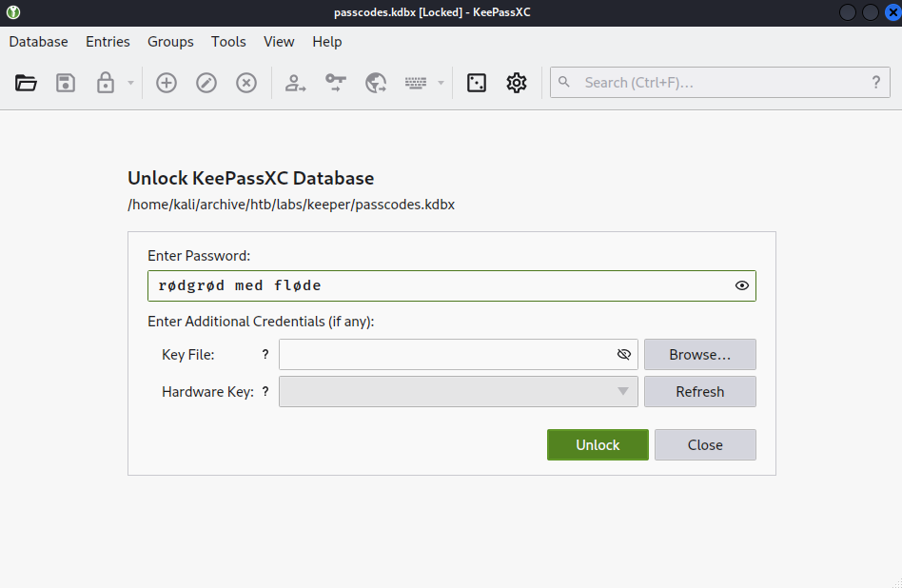Click the blue window close X button
The height and width of the screenshot is (588, 902).
tap(893, 12)
